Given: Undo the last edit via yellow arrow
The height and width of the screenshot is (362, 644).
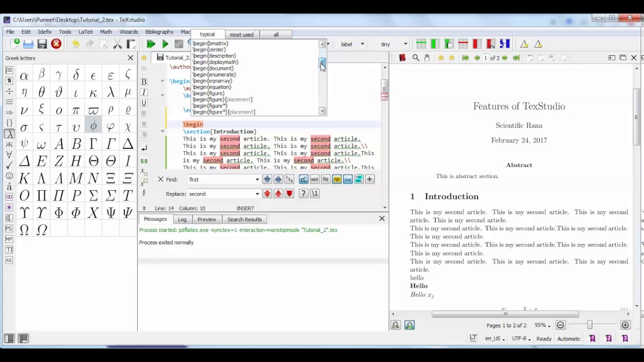Looking at the screenshot, I should point(75,44).
